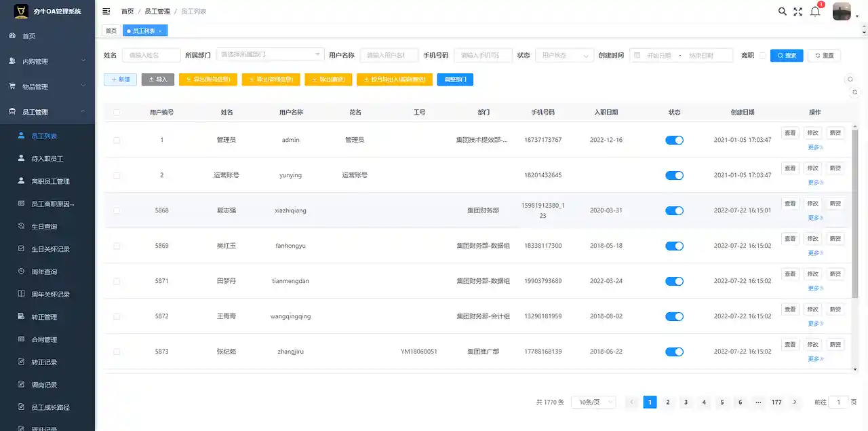The image size is (868, 431).
Task: Toggle search bar visibility round icon
Action: (851, 79)
